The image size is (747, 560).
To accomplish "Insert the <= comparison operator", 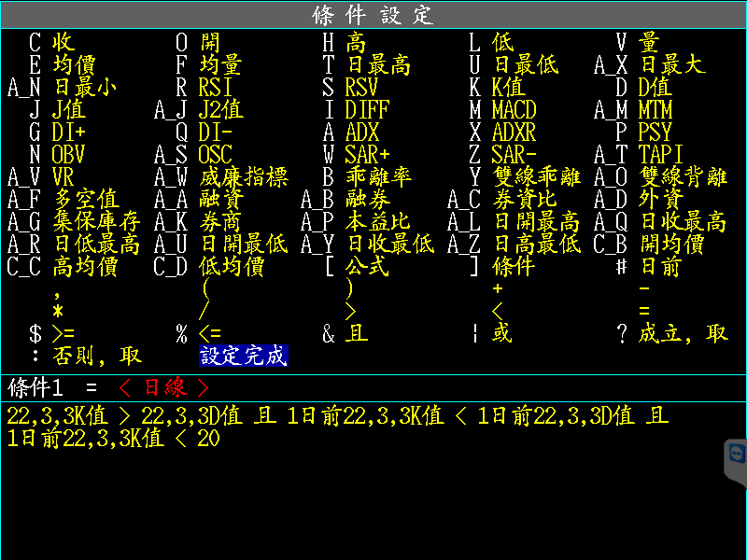I will [210, 333].
